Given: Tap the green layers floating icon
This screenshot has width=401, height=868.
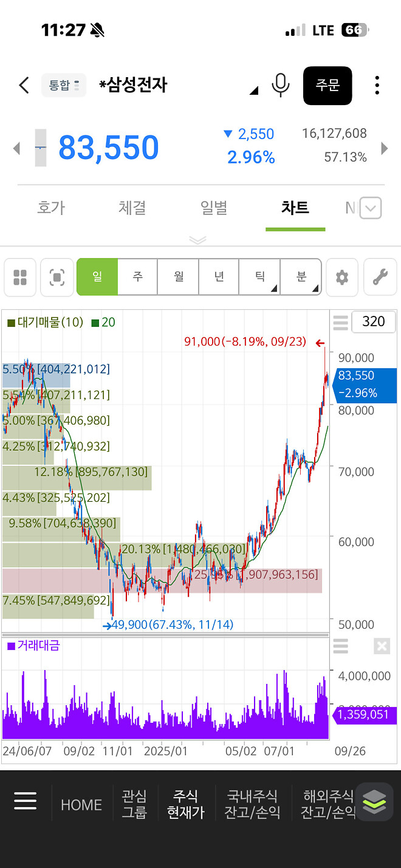Looking at the screenshot, I should click(x=374, y=802).
